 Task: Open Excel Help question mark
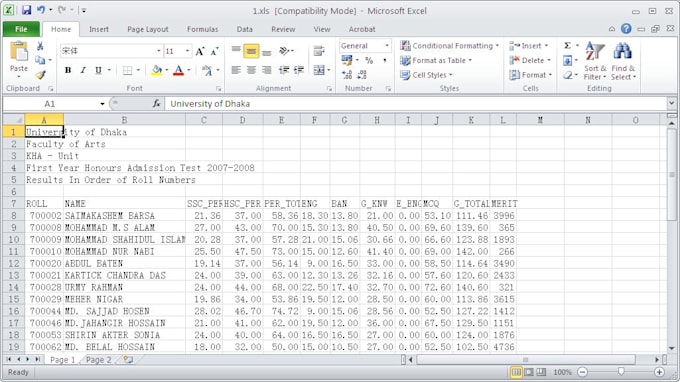tap(626, 29)
